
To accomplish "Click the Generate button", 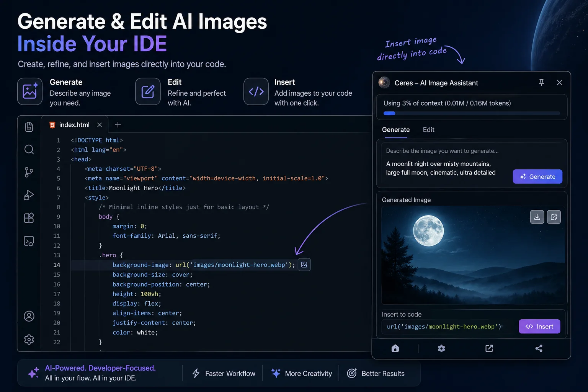I will pyautogui.click(x=537, y=176).
